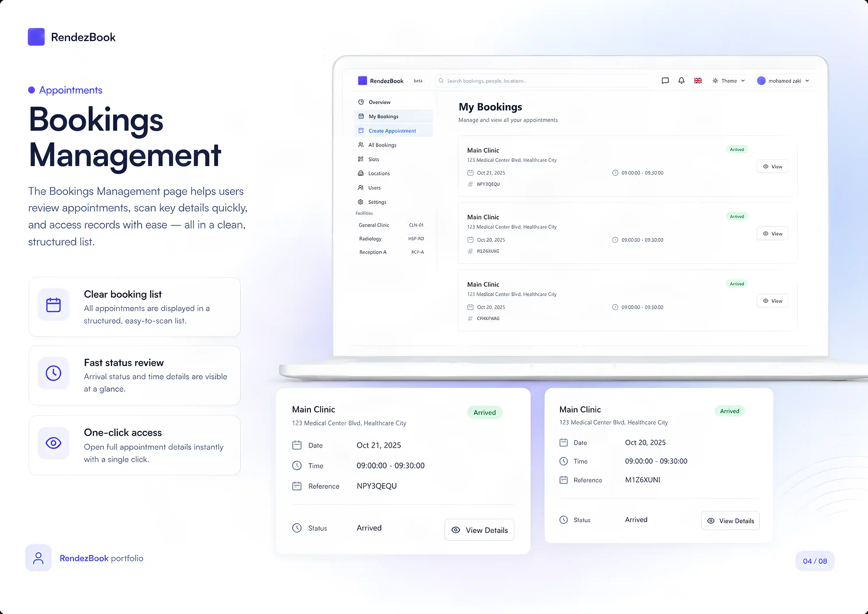Click the Date calendar icon in the Oct 20, 2025 detail card

[564, 442]
